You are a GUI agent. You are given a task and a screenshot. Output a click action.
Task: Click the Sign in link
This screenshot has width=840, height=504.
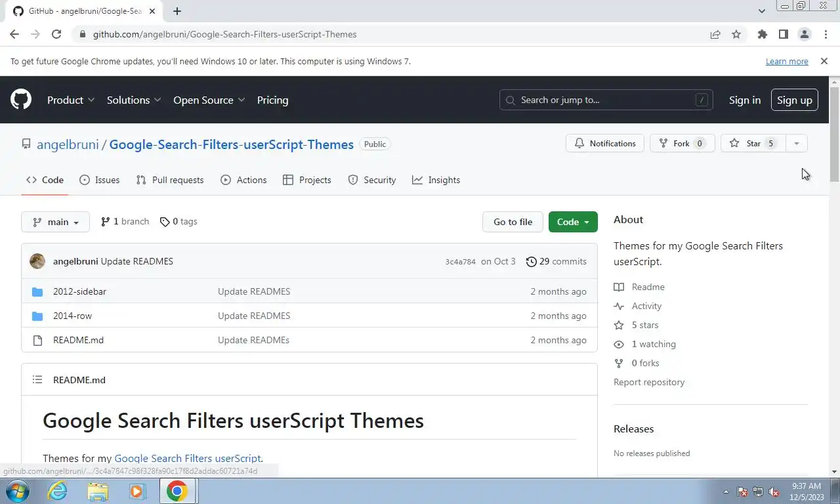[x=745, y=100]
